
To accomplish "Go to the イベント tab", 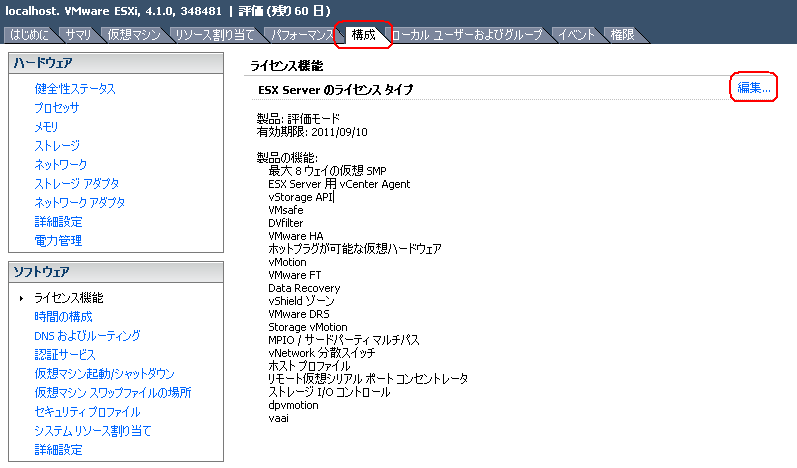I will (x=577, y=35).
